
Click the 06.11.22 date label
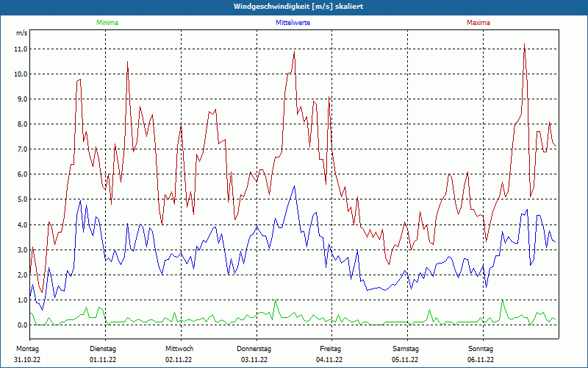click(481, 360)
